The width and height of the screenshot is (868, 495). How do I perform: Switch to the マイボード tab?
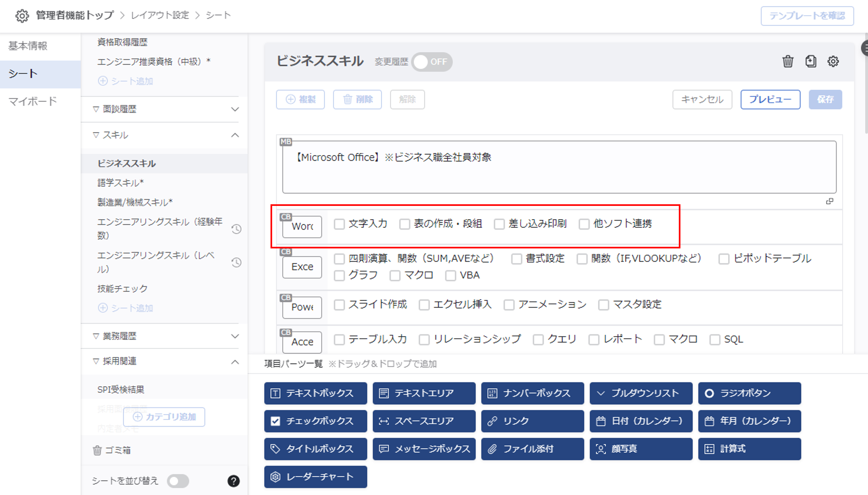pos(33,101)
